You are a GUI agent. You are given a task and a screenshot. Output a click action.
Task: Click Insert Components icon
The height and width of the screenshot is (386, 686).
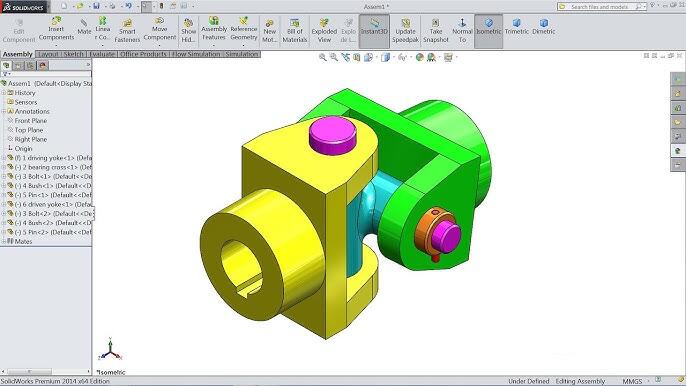56,21
